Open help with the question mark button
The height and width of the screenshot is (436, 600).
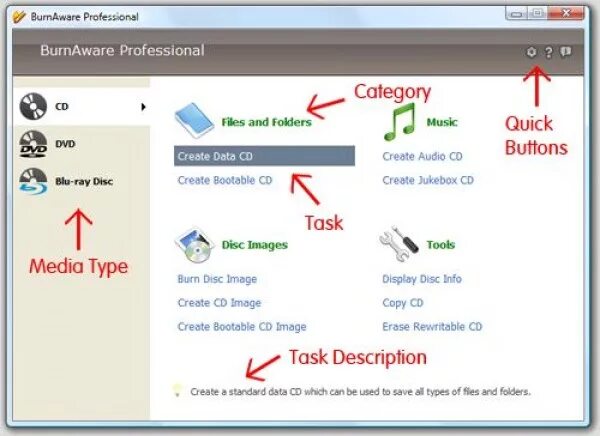[x=548, y=52]
